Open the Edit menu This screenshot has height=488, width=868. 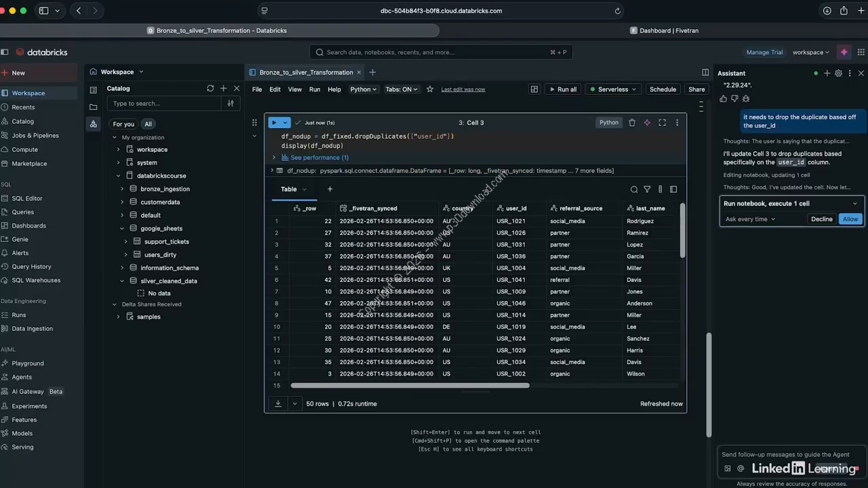275,89
